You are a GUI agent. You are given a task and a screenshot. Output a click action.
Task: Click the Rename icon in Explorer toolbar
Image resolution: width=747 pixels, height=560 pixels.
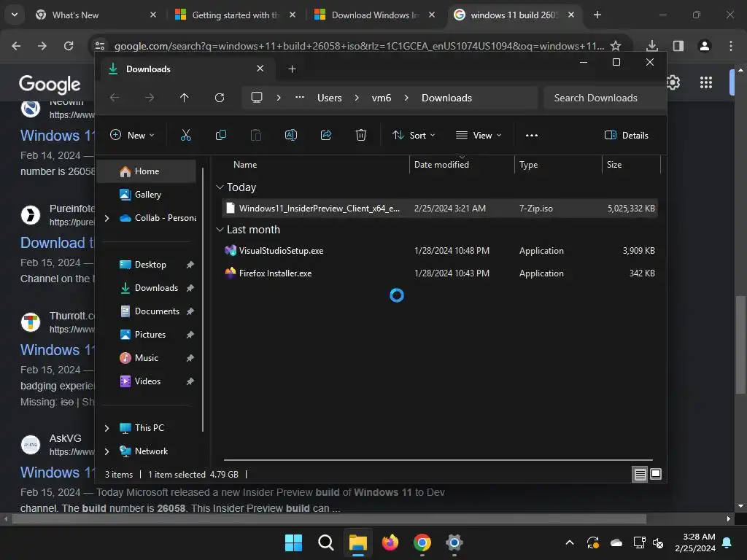point(290,135)
